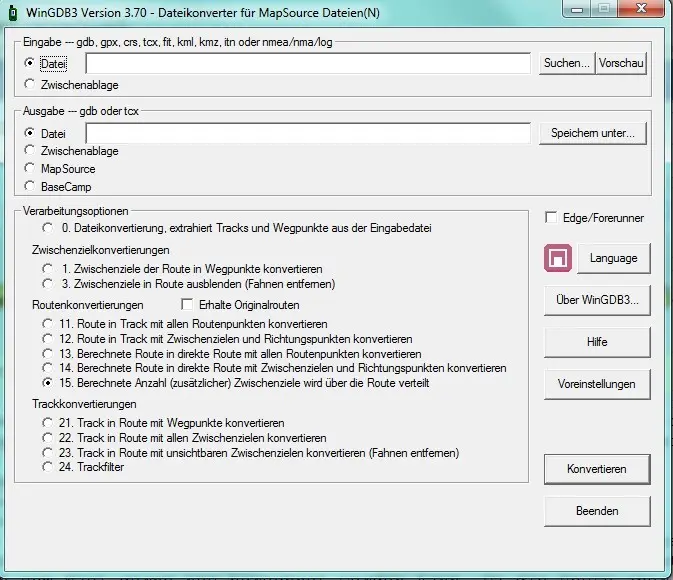This screenshot has width=673, height=580.
Task: Select option 3 Zwischenziele ausblenden
Action: pos(47,284)
